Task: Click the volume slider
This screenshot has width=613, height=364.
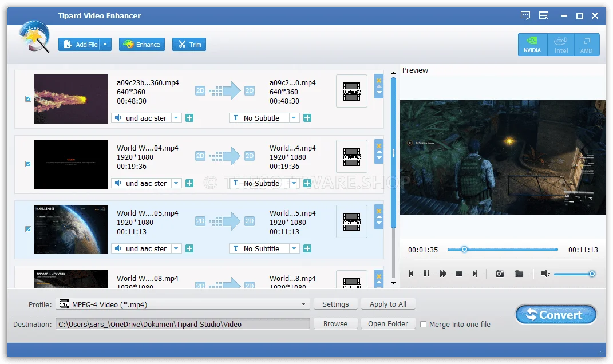Action: [574, 274]
